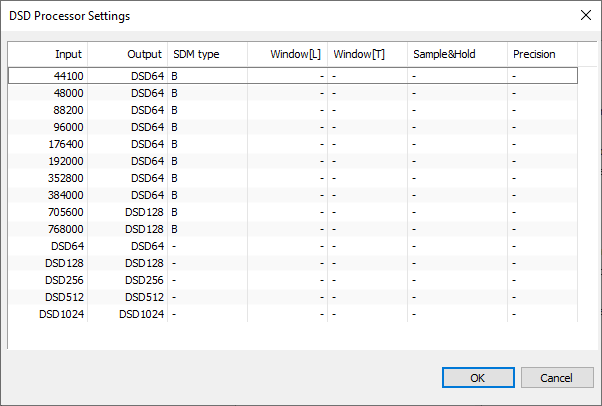Open SDM type cell for 48000 row
Screen dimensions: 602x406
point(207,93)
